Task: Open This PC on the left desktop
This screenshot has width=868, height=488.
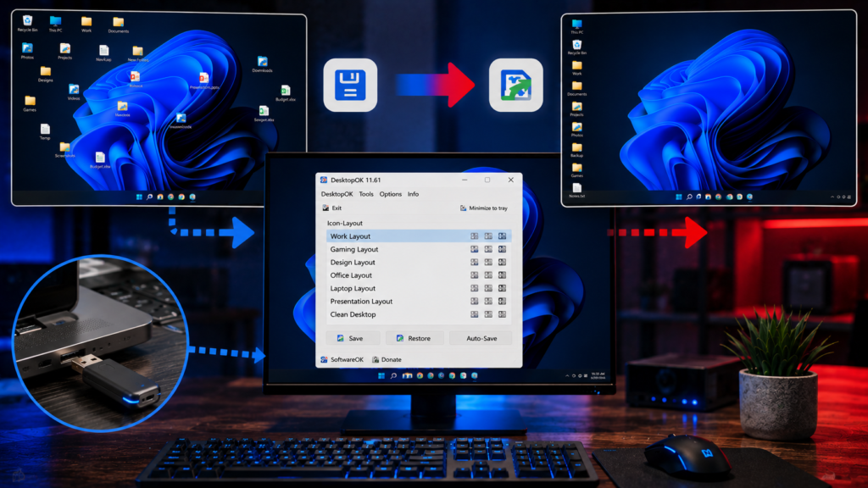Action: (x=55, y=23)
